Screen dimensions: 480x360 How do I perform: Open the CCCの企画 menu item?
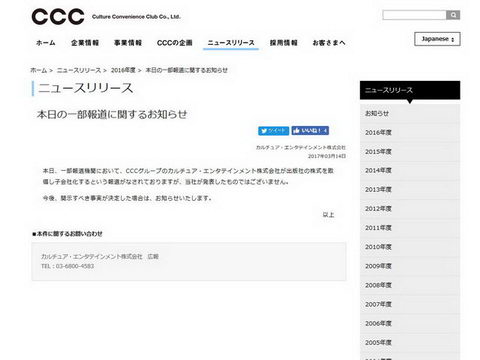175,43
